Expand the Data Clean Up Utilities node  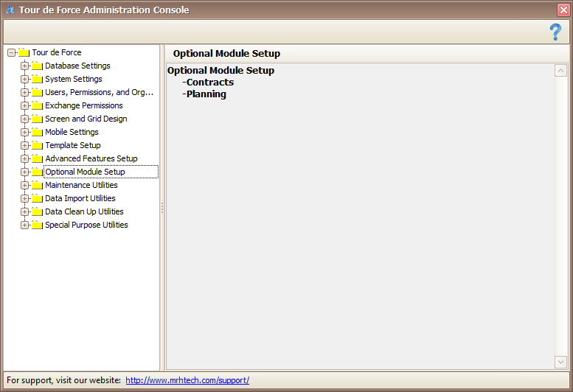click(24, 211)
